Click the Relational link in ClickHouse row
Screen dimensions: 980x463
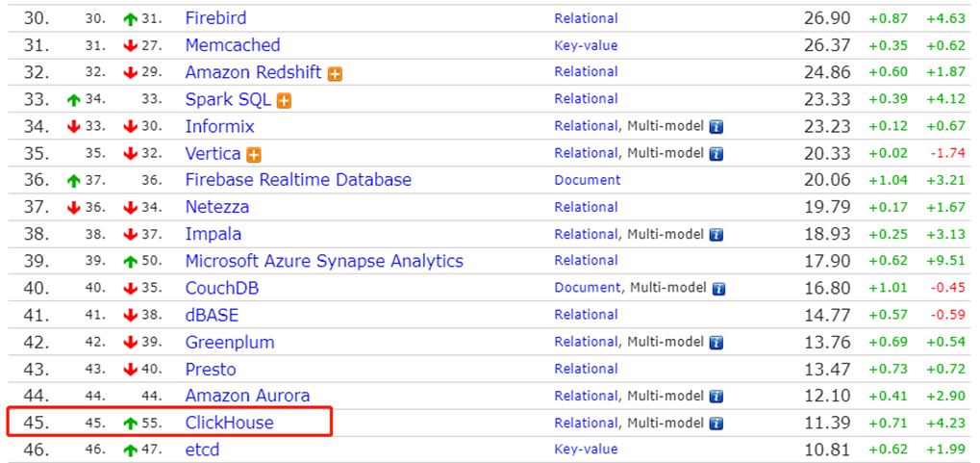[x=586, y=424]
